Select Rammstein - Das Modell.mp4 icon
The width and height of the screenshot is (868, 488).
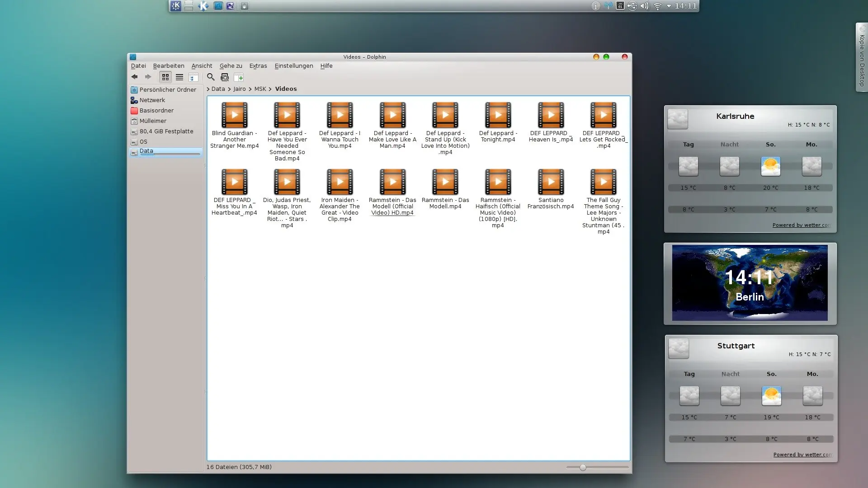pyautogui.click(x=445, y=182)
